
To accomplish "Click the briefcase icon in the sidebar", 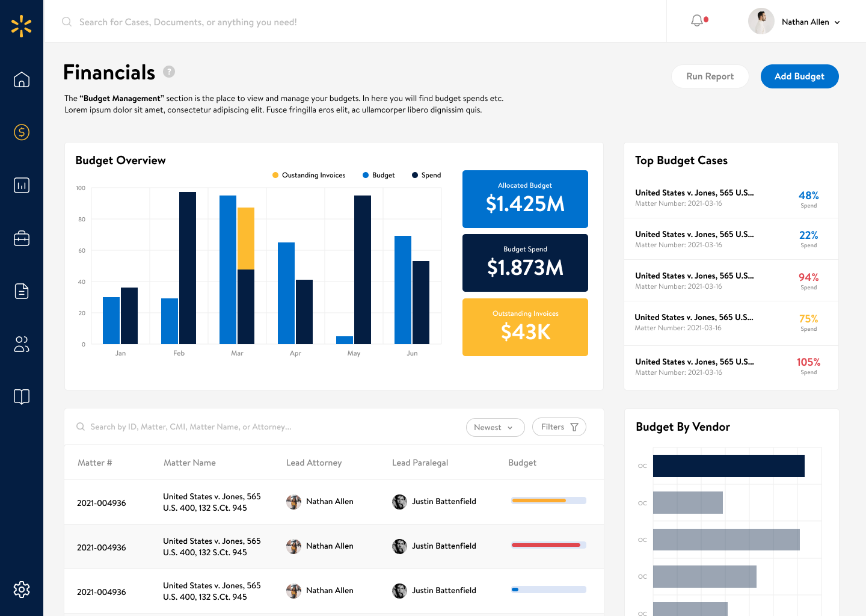I will 22,238.
